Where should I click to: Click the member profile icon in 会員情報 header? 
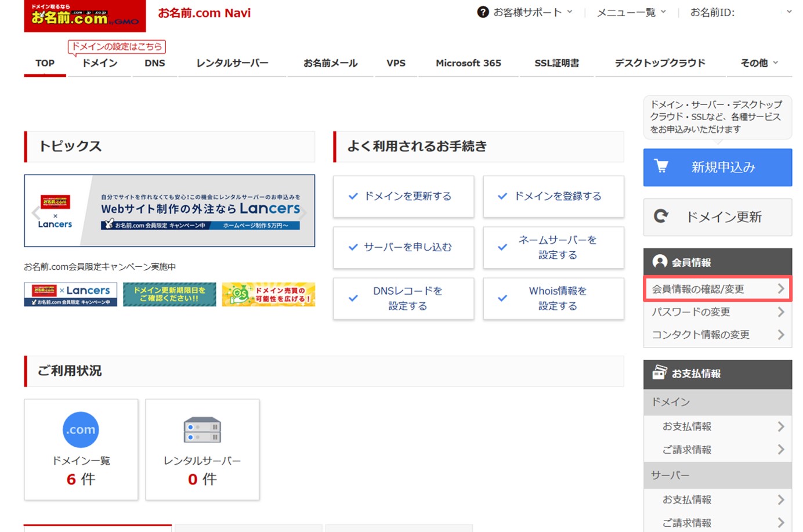[x=660, y=262]
